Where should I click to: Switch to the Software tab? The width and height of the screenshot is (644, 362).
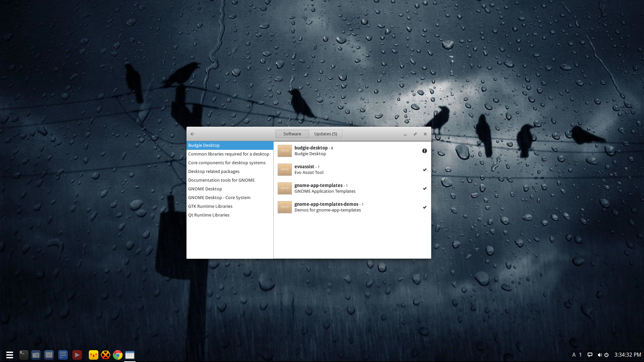292,134
